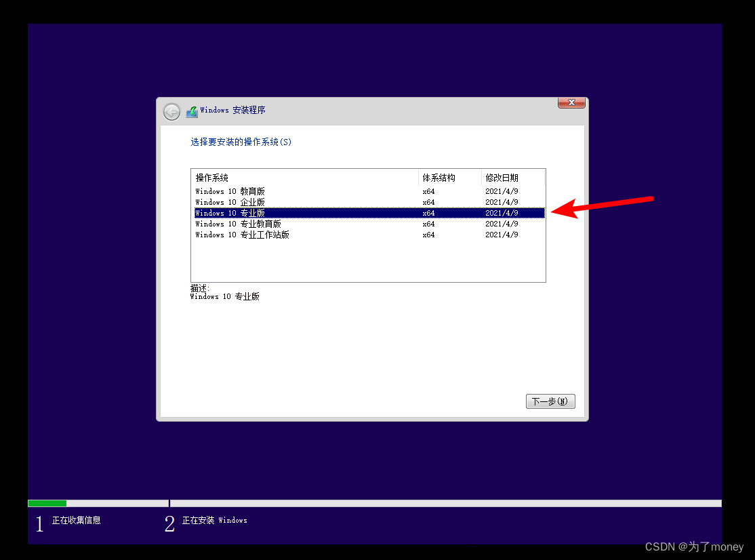The image size is (755, 560).
Task: Click 选择要安装的操作系统(S) label
Action: coord(241,142)
